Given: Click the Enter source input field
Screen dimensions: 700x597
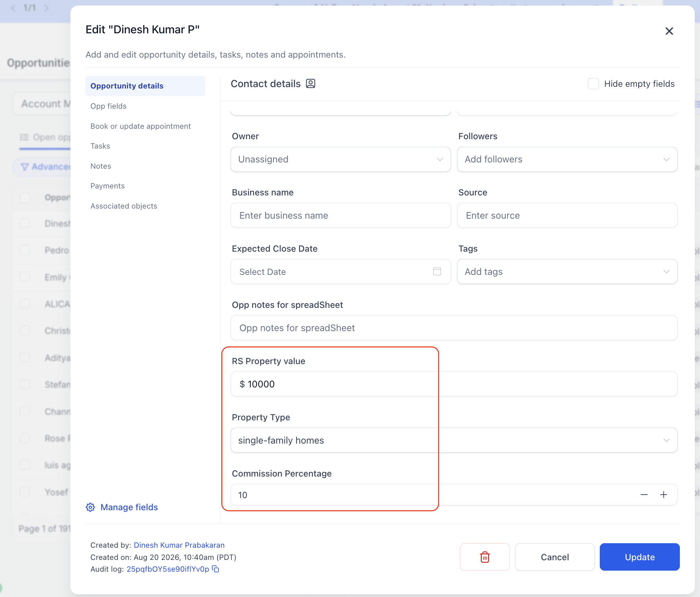Looking at the screenshot, I should [x=567, y=215].
